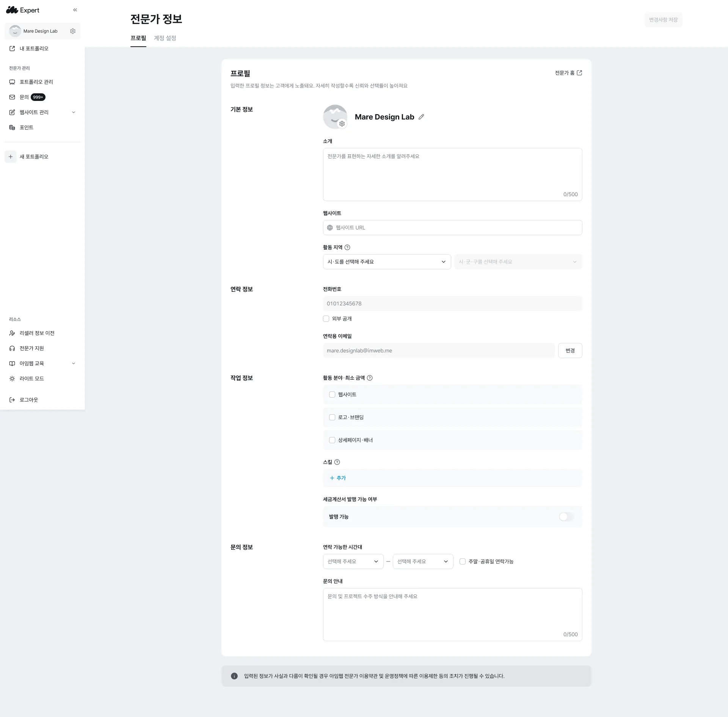Click the 변경 button next to email
728x717 pixels.
[570, 351]
